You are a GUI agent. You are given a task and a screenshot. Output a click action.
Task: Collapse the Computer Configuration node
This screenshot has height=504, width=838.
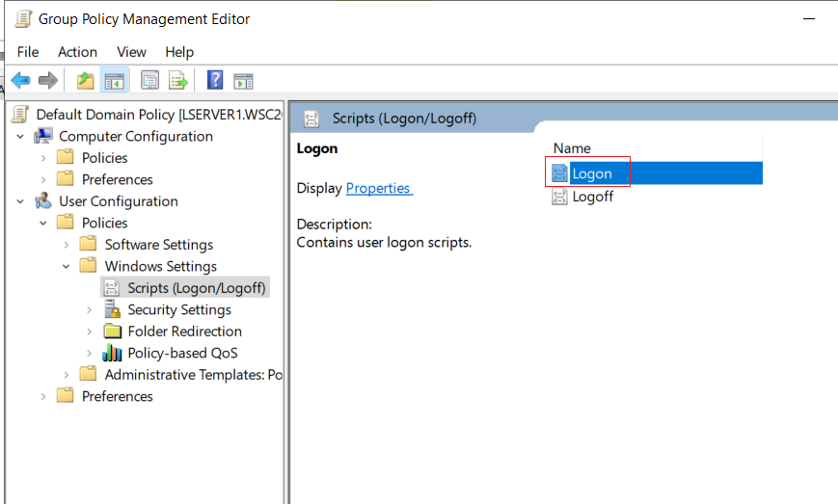[20, 137]
